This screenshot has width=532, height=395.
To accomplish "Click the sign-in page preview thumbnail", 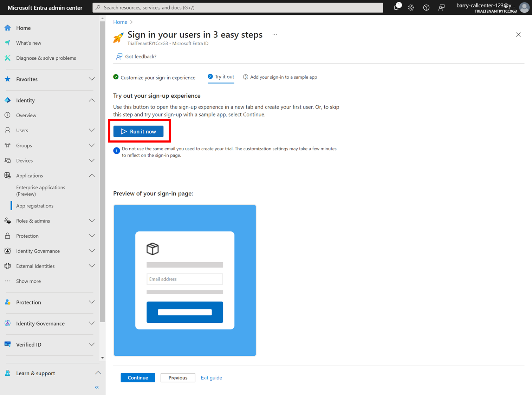I will [x=185, y=280].
